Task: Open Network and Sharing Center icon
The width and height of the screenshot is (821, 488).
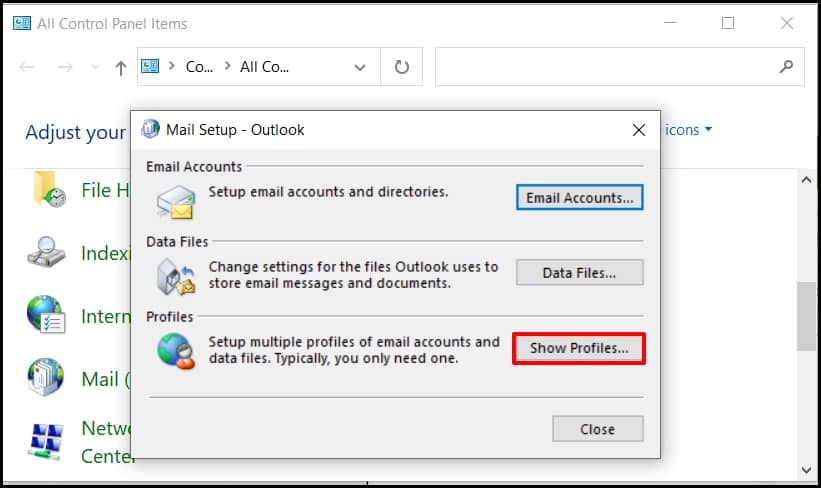Action: pyautogui.click(x=47, y=441)
